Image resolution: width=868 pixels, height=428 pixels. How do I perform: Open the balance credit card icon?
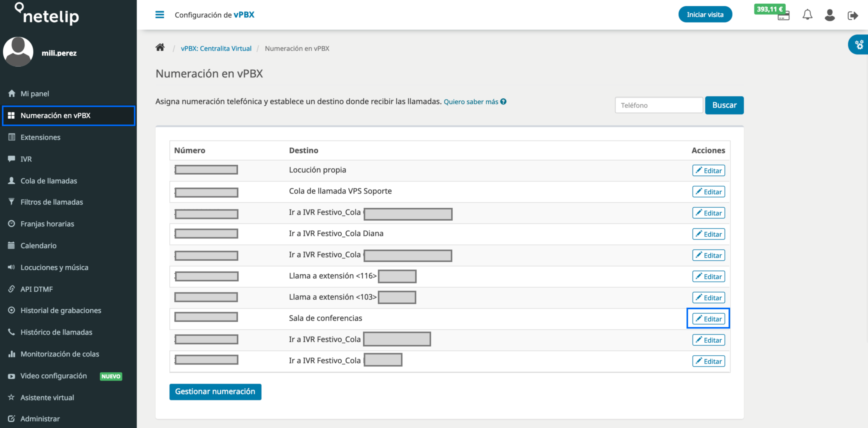tap(784, 16)
